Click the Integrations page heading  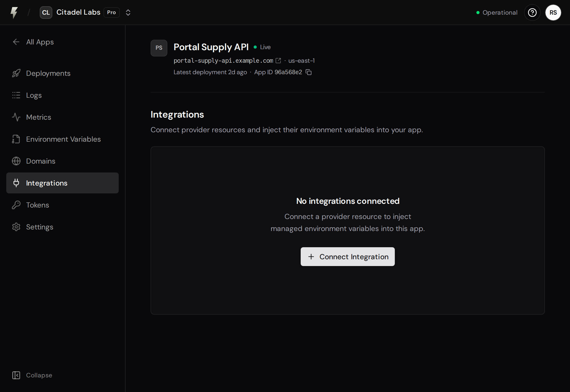177,114
